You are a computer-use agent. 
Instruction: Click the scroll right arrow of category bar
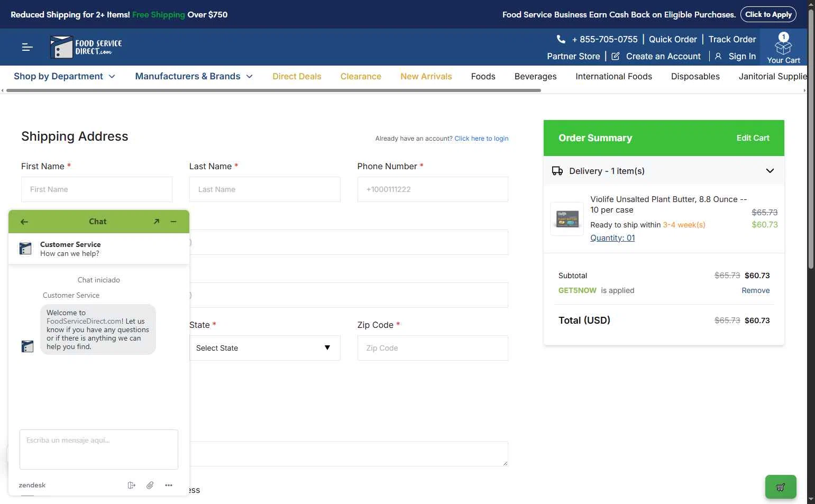[x=804, y=90]
